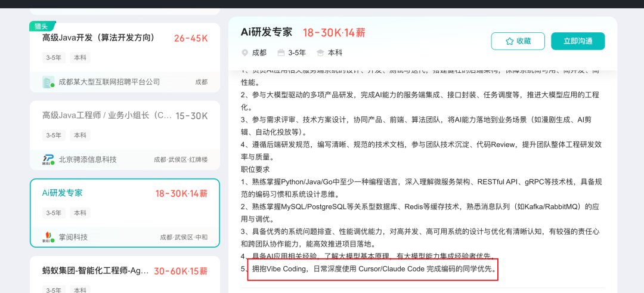Click the 猎头 badge on the Java card
The width and height of the screenshot is (644, 293).
pyautogui.click(x=42, y=26)
